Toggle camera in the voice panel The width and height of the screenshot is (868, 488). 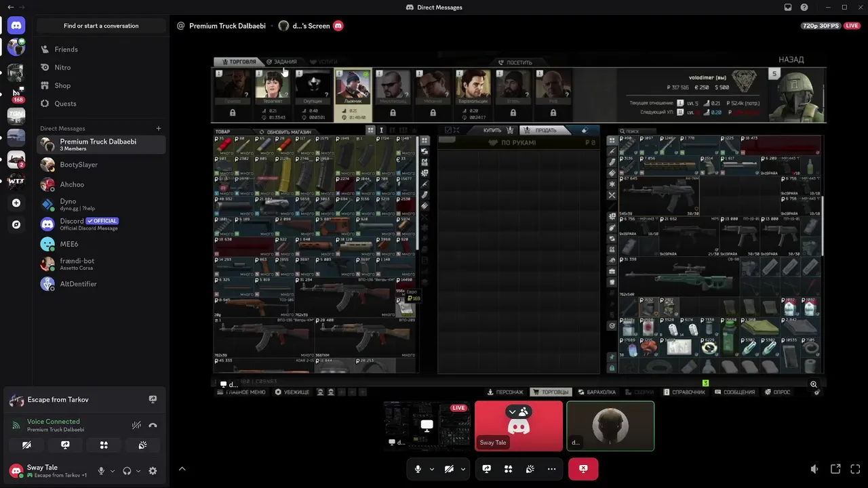26,445
